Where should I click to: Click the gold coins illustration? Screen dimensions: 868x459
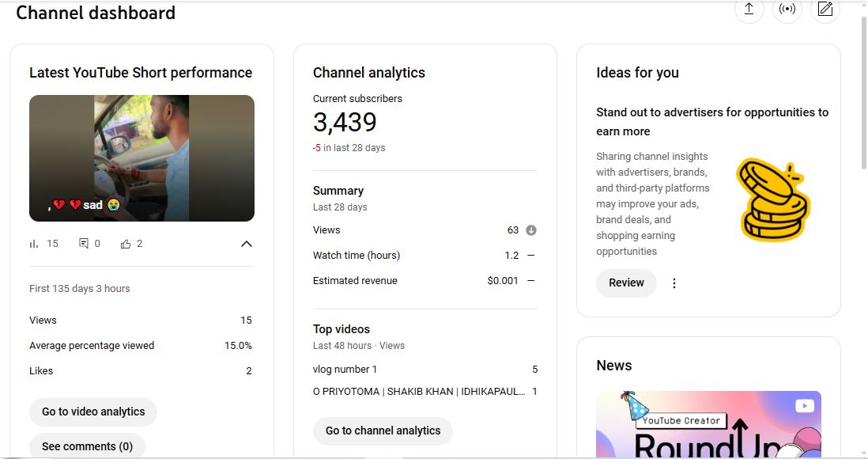click(x=773, y=199)
